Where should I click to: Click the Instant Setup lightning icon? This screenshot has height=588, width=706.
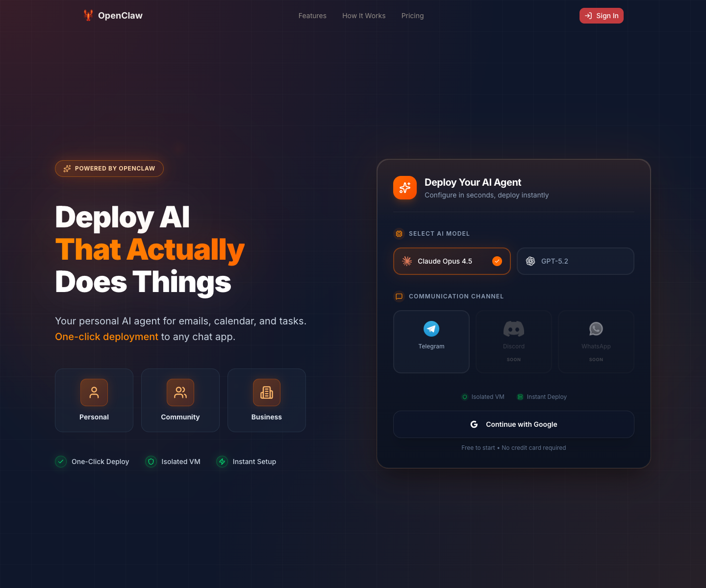pos(222,462)
